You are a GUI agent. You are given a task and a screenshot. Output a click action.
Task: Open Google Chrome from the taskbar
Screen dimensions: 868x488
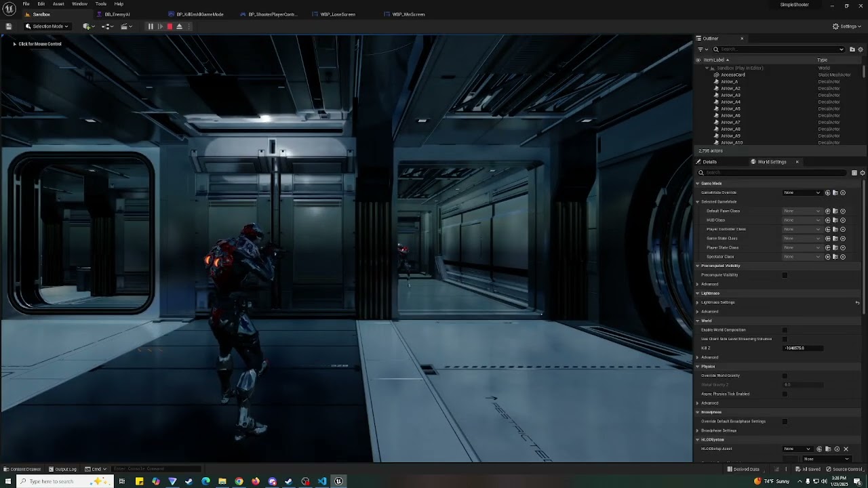pyautogui.click(x=239, y=481)
